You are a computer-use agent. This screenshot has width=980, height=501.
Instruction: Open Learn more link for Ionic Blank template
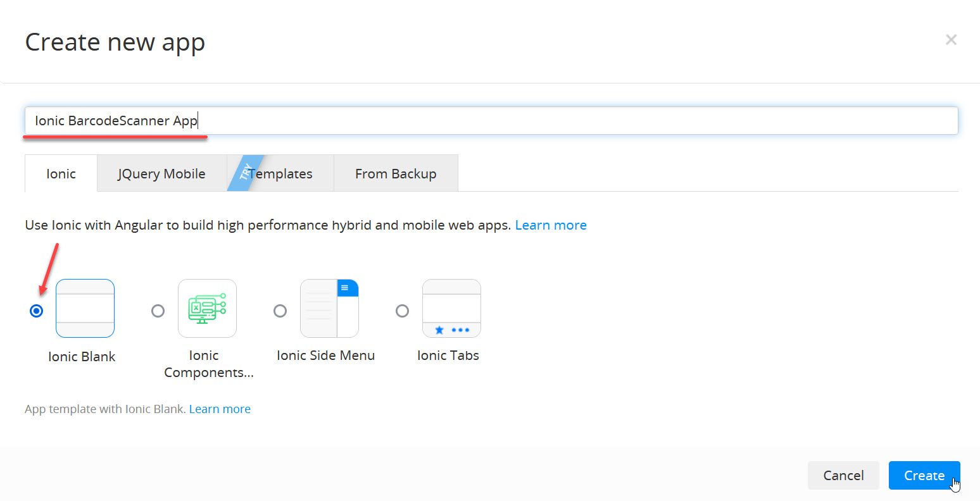coord(220,409)
